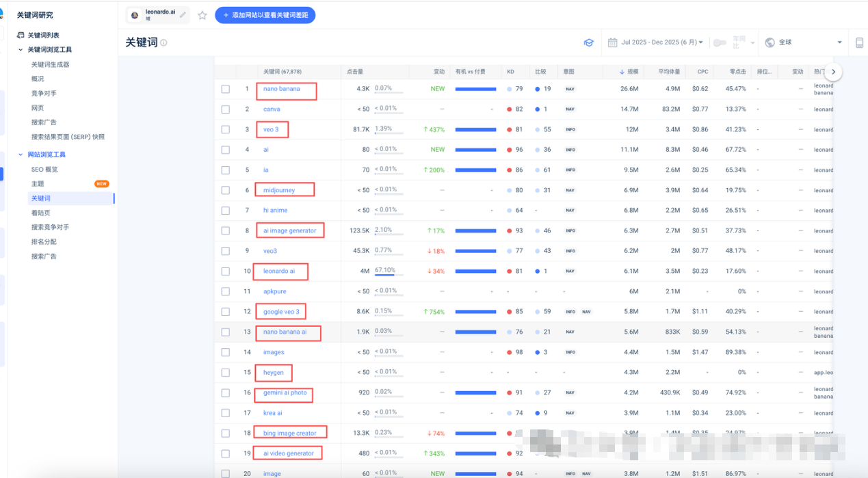868x478 pixels.
Task: Open the dropdown arrow beside 年同比
Action: pyautogui.click(x=752, y=43)
